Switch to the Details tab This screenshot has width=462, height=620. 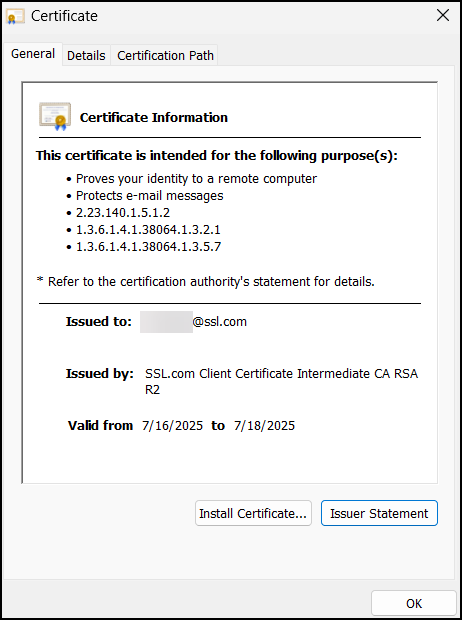[x=86, y=55]
